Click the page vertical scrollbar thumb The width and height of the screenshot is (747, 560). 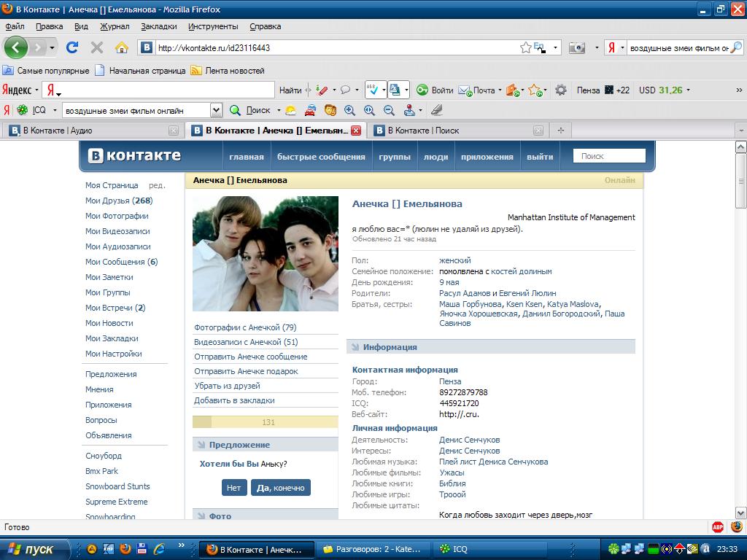(741, 181)
